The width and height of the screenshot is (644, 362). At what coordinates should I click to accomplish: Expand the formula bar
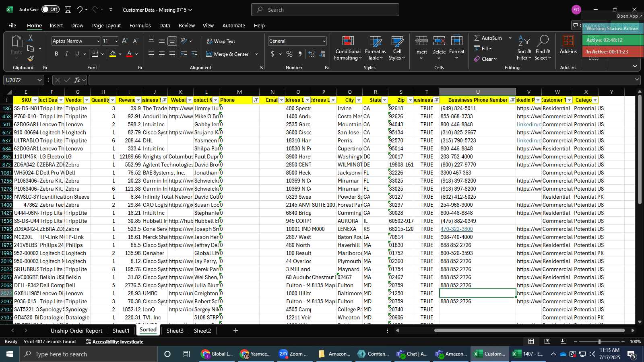637,80
